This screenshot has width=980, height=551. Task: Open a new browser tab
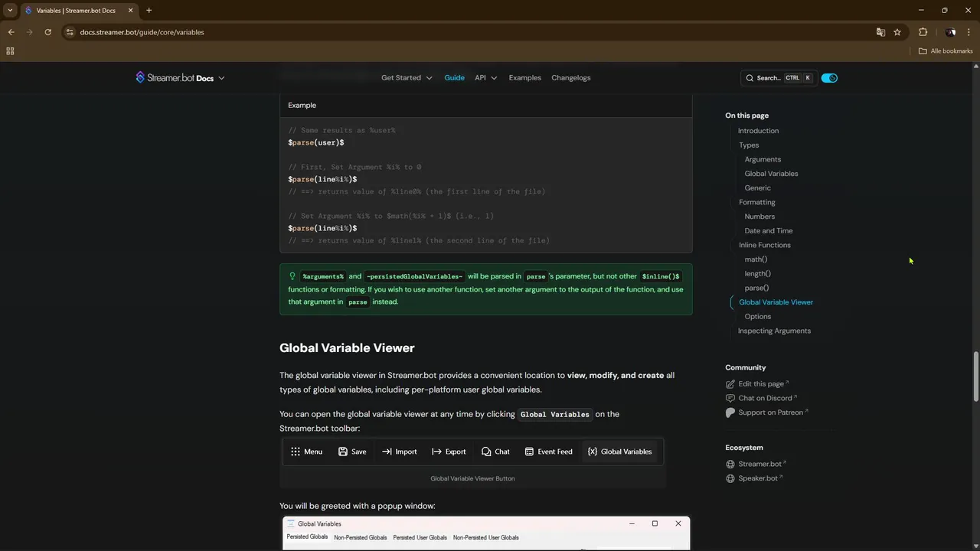149,10
